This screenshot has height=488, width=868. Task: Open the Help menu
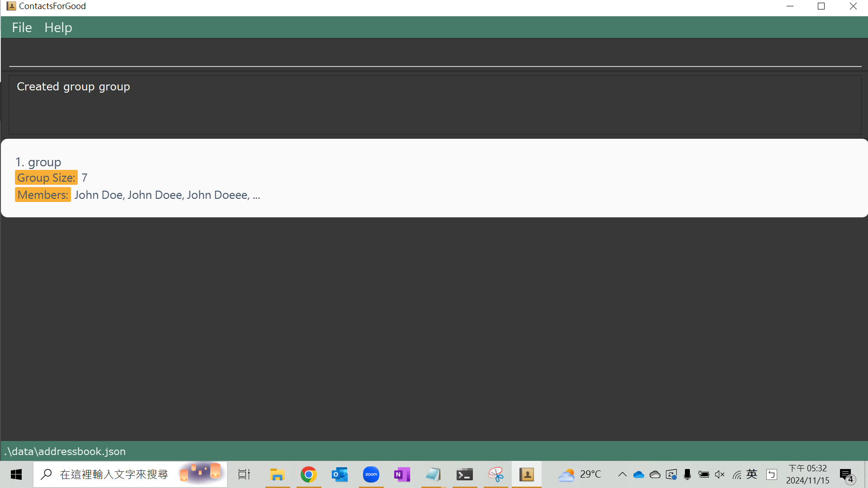pos(58,28)
